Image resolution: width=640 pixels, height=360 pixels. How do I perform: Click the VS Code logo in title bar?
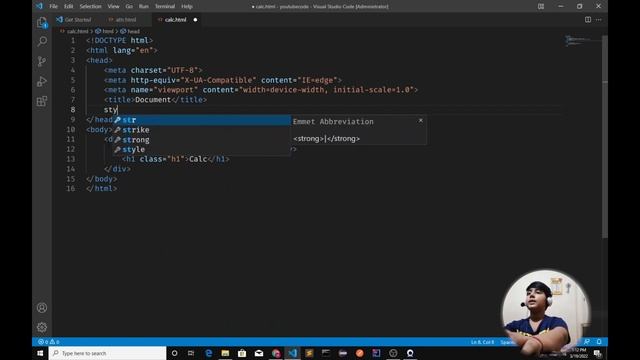pos(39,6)
